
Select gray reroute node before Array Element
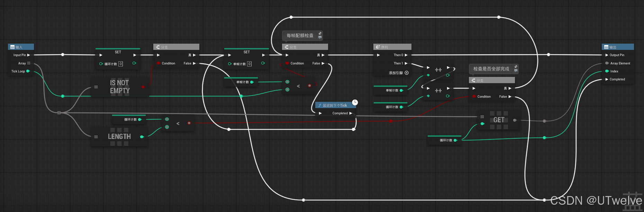(544, 121)
